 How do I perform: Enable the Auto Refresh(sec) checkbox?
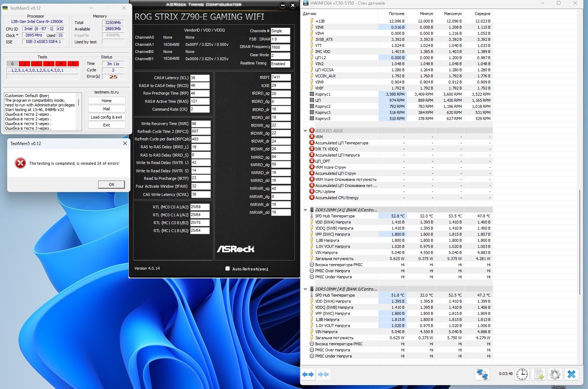pyautogui.click(x=227, y=269)
